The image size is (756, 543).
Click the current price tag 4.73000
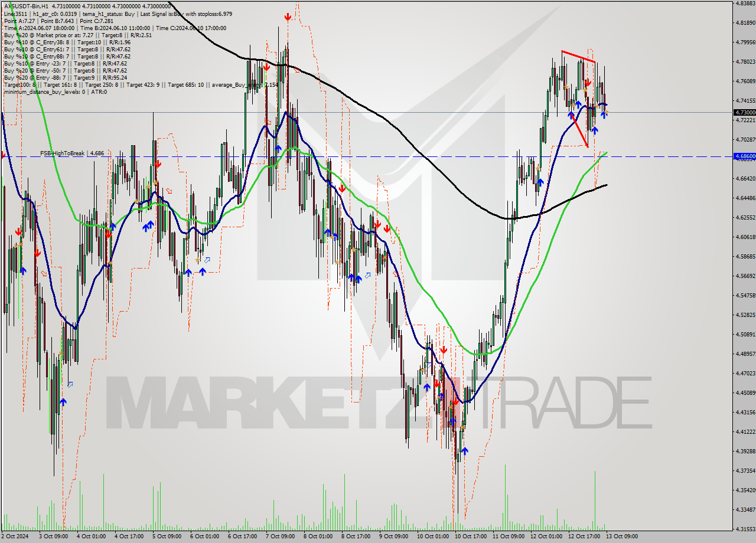click(x=745, y=112)
